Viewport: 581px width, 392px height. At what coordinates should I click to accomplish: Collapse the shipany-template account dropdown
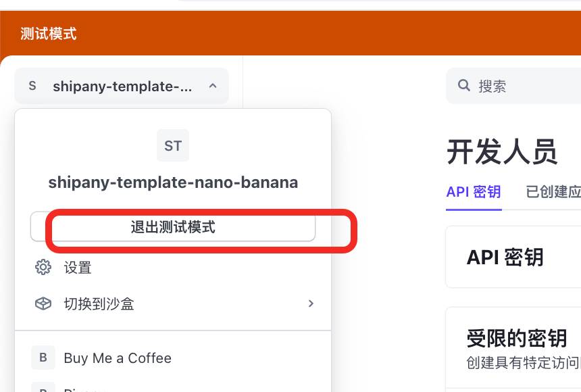pos(212,86)
